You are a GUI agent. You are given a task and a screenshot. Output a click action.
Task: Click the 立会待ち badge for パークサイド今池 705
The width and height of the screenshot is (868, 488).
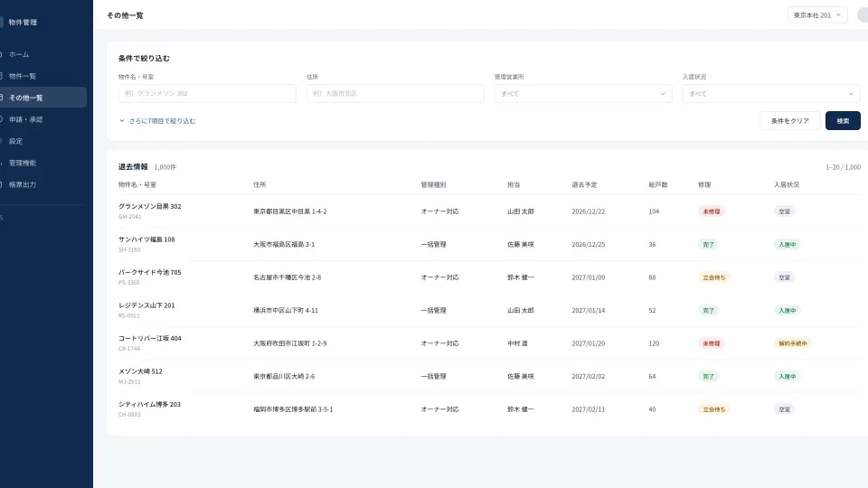[x=713, y=277]
